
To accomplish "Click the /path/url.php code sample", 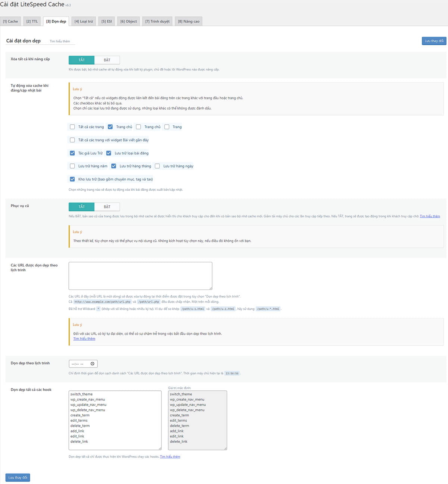I will 149,302.
